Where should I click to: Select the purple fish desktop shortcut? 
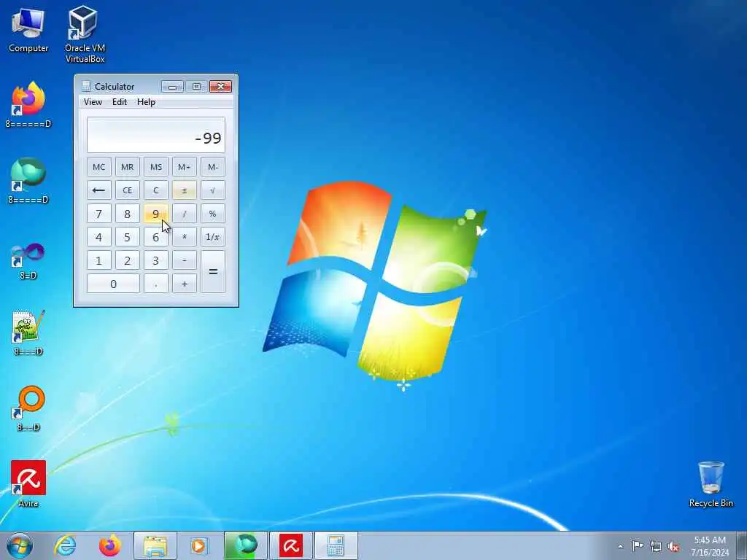[28, 261]
